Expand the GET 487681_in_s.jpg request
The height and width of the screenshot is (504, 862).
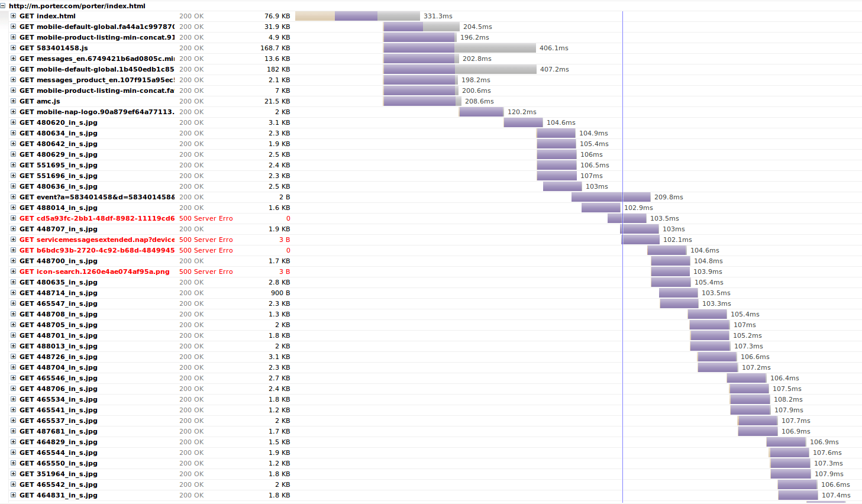[x=13, y=431]
